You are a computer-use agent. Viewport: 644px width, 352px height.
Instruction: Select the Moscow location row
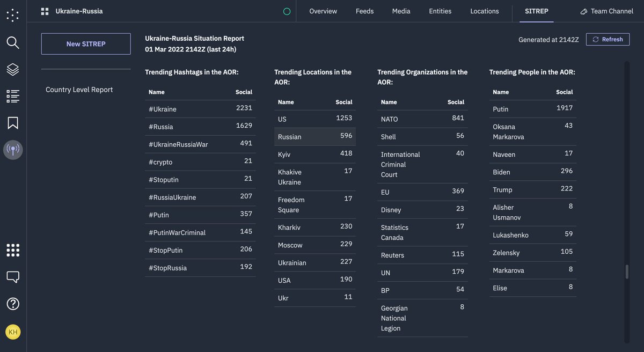pyautogui.click(x=315, y=245)
